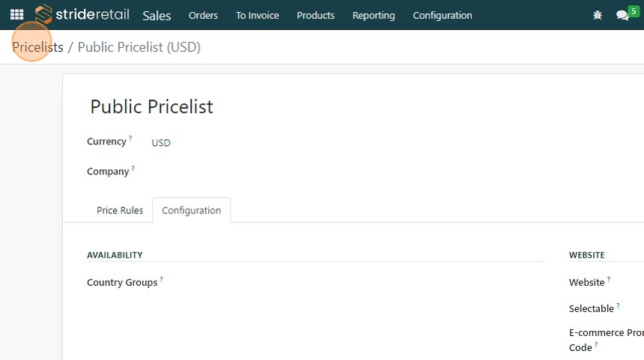The height and width of the screenshot is (360, 644).
Task: Expand the Configuration top menu
Action: (443, 15)
